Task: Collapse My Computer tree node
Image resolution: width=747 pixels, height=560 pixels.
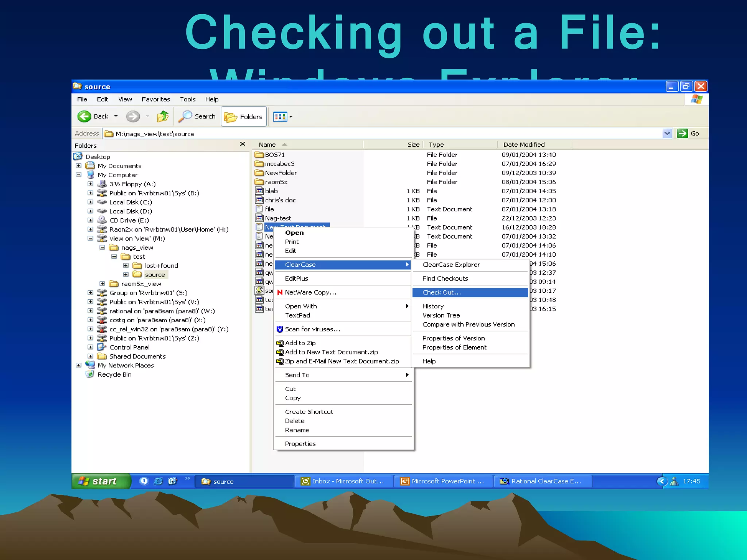Action: pos(78,175)
